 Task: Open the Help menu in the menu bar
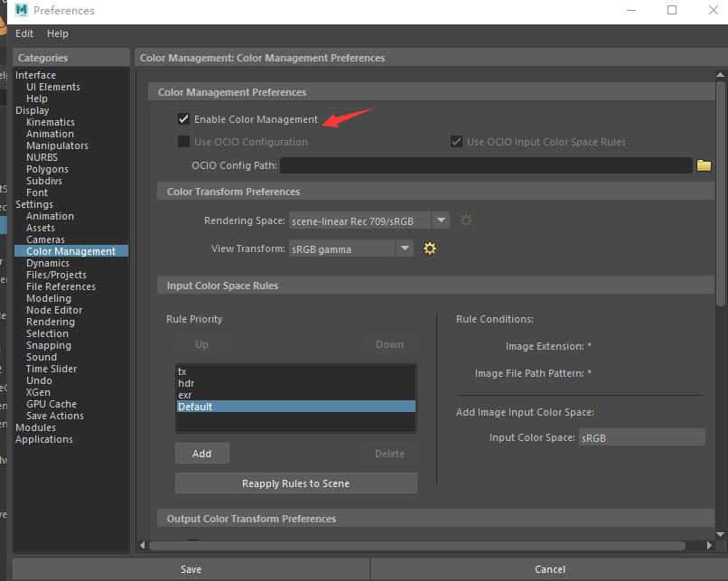pos(58,33)
